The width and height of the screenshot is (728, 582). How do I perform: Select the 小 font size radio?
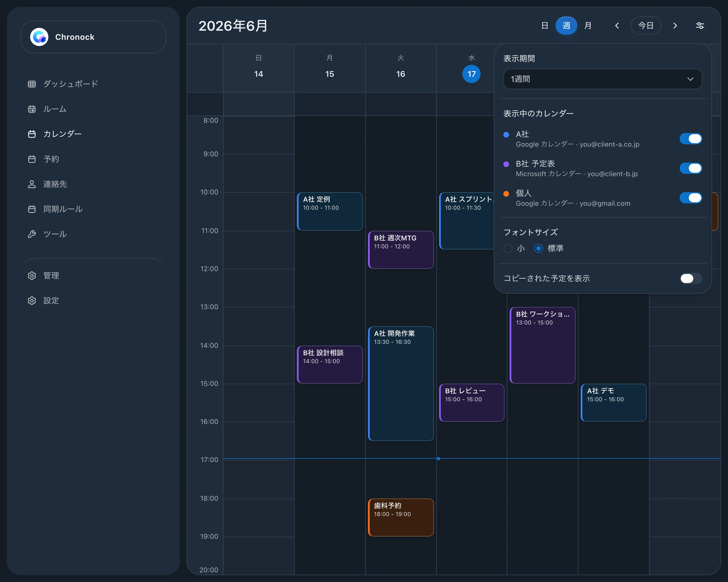click(508, 248)
